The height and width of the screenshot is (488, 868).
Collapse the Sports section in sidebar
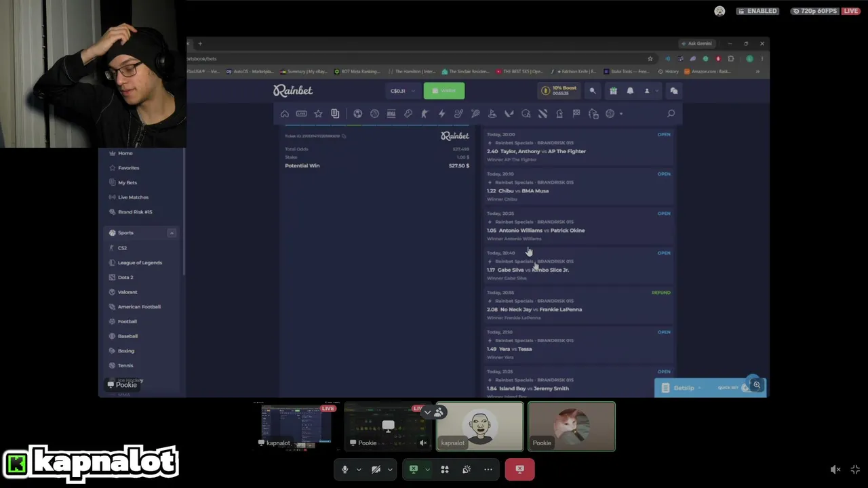point(172,233)
